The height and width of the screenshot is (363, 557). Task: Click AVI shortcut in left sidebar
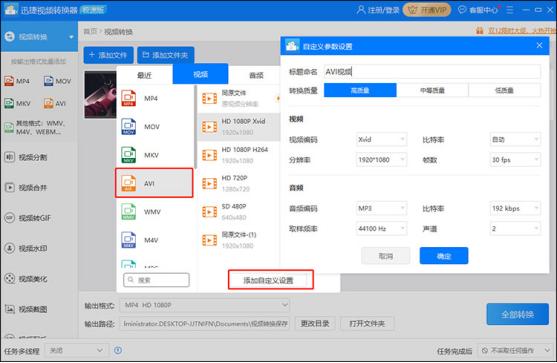(x=55, y=103)
